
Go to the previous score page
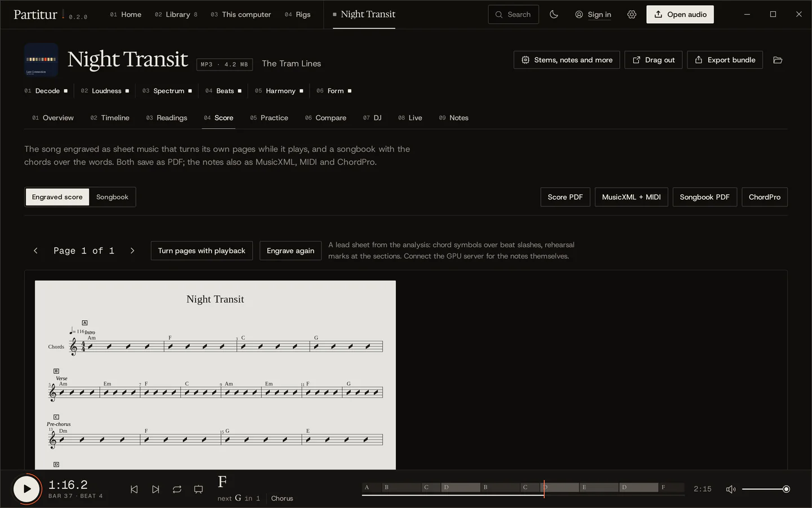click(36, 251)
